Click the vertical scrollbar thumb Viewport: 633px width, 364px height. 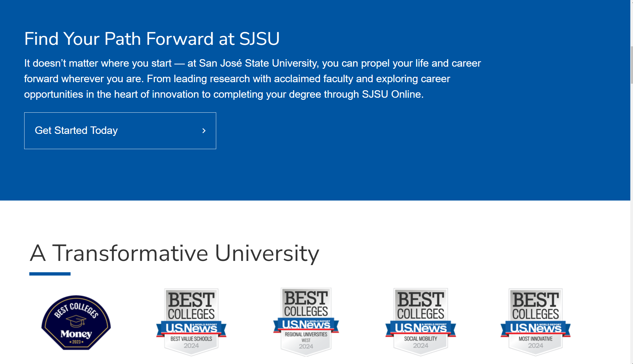click(x=632, y=65)
